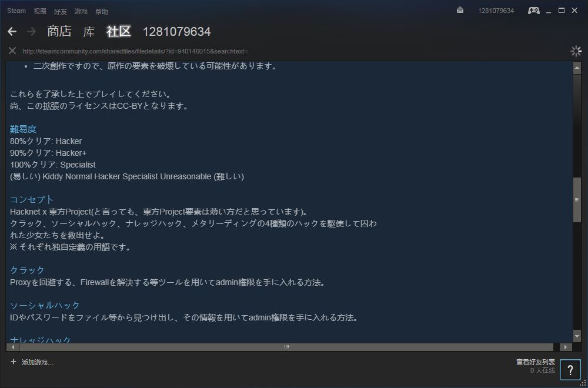Click the ソーシャルハック heading
Viewport: 588px width, 388px height.
45,305
